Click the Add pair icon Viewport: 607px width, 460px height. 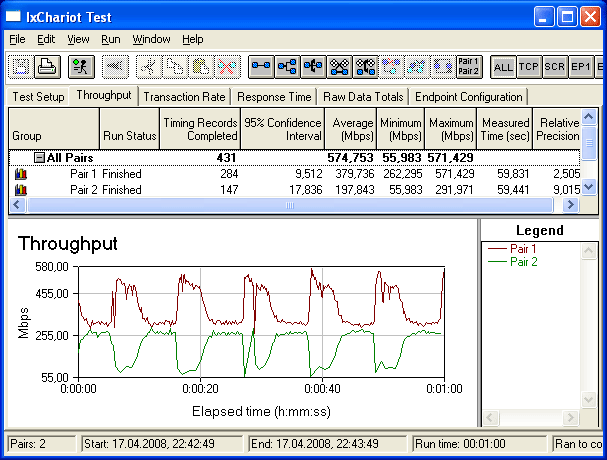click(x=261, y=67)
